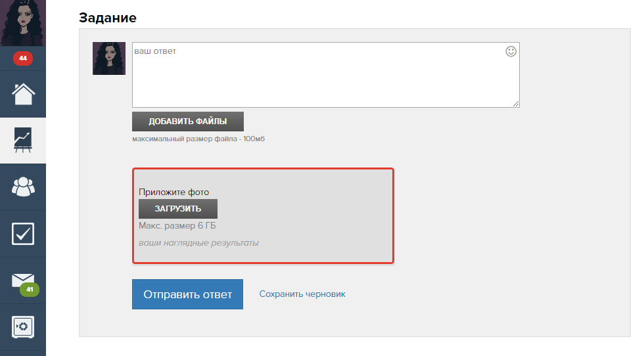Open the mail envelope icon
Viewport: 644px width, 356px height.
click(x=22, y=280)
